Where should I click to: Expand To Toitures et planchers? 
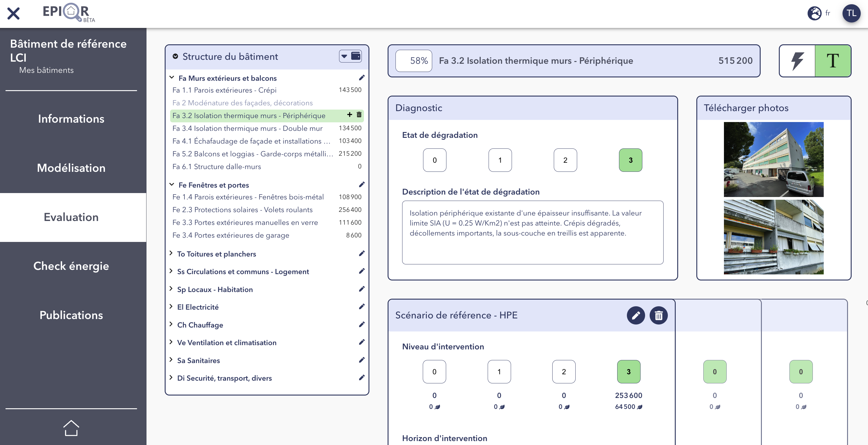[x=171, y=253]
